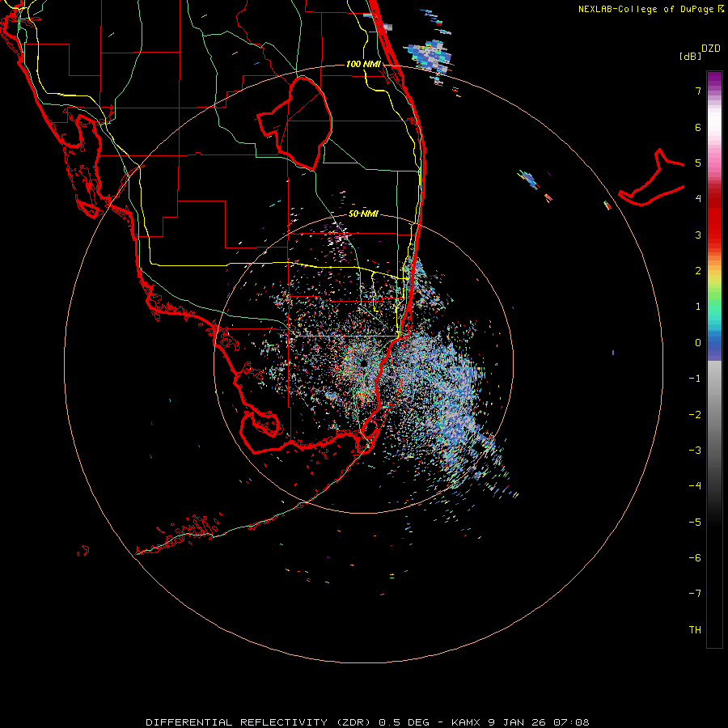Viewport: 728px width, 728px height.
Task: Click the colorbar label -2
Action: 695,415
